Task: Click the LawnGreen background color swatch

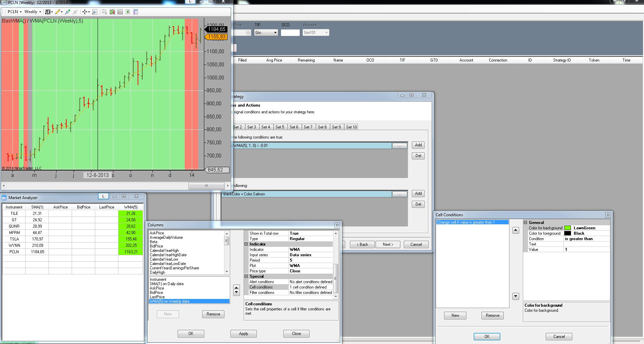Action: [568, 228]
